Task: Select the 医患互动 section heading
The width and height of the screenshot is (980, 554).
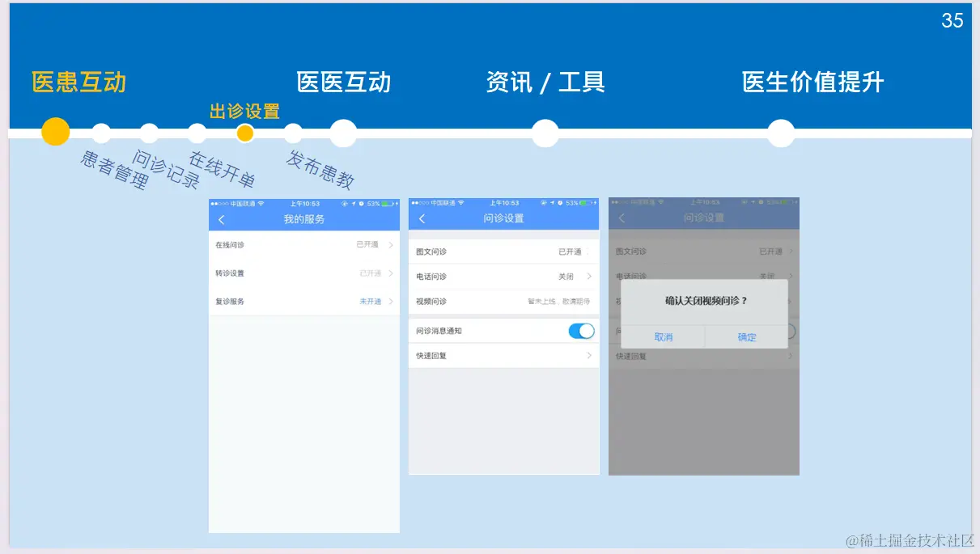Action: (x=79, y=82)
